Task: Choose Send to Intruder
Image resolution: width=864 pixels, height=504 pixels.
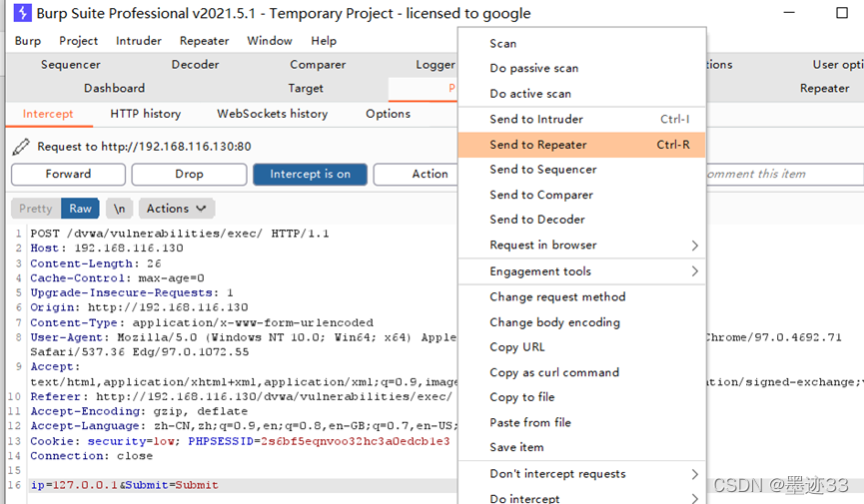Action: pyautogui.click(x=582, y=119)
